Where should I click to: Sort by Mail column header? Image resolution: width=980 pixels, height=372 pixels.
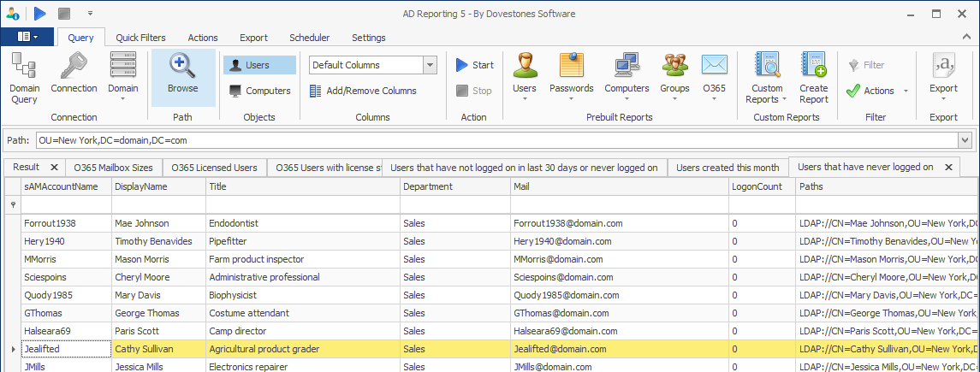pos(620,186)
